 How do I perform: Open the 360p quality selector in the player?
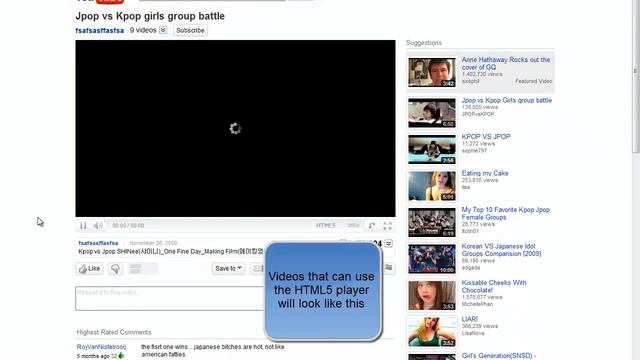pos(353,225)
